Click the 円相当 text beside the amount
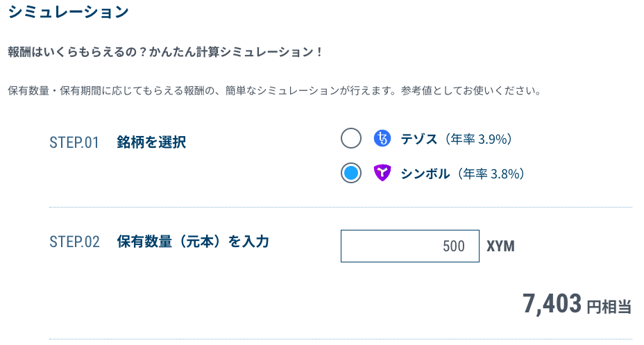The height and width of the screenshot is (345, 644). tap(609, 307)
